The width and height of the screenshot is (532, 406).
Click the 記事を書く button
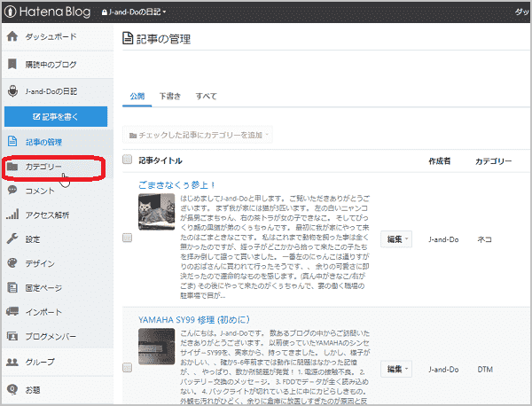[56, 117]
